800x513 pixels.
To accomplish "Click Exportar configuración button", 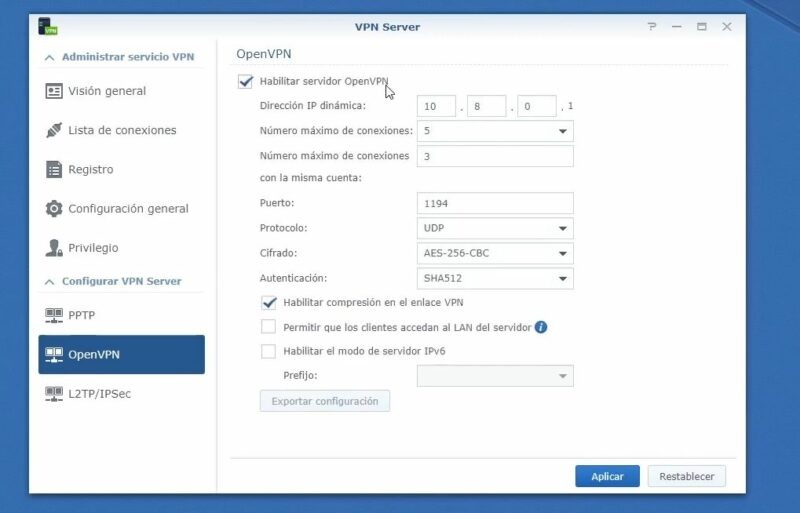I will (x=325, y=401).
